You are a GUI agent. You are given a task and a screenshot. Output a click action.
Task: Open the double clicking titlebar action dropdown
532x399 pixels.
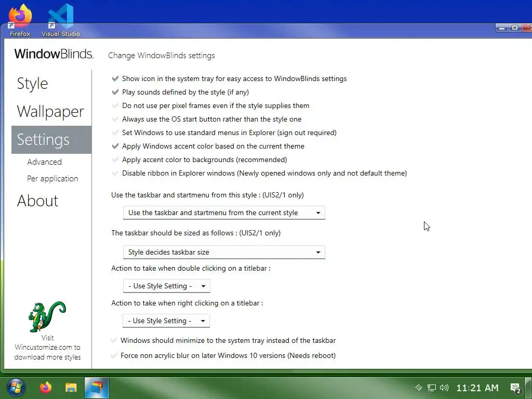tap(167, 286)
